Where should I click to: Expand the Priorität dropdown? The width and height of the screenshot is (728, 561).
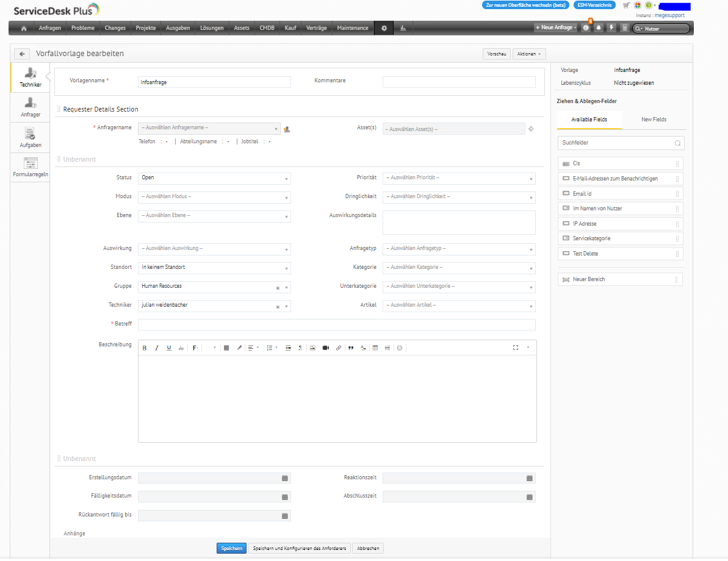(459, 178)
